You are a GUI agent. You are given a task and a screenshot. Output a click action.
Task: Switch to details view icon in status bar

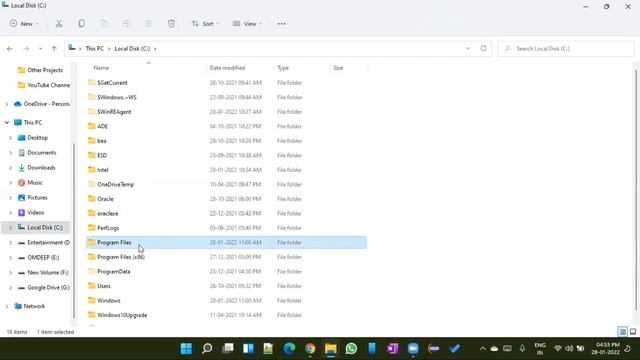tap(623, 331)
